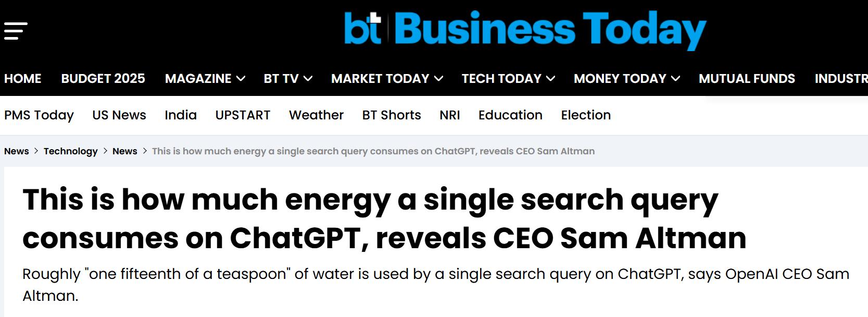This screenshot has width=868, height=317.
Task: Open the Mutual Funds menu item
Action: pos(747,79)
